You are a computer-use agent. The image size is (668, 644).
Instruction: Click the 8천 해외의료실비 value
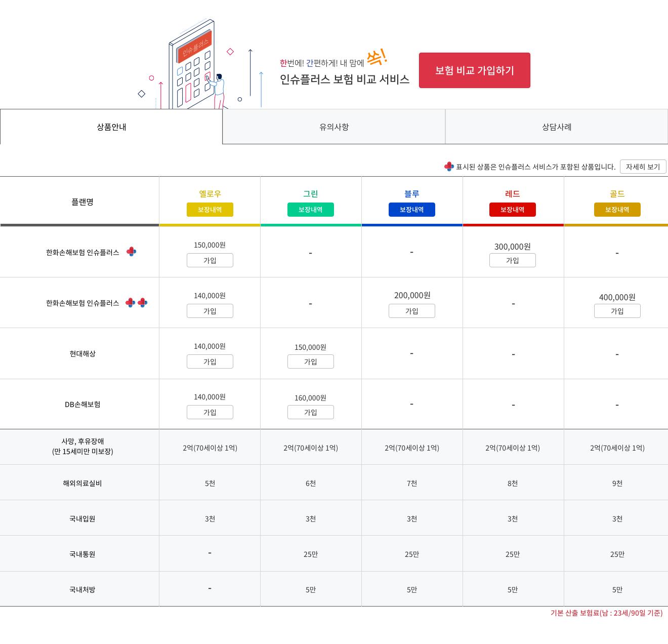[x=513, y=483]
